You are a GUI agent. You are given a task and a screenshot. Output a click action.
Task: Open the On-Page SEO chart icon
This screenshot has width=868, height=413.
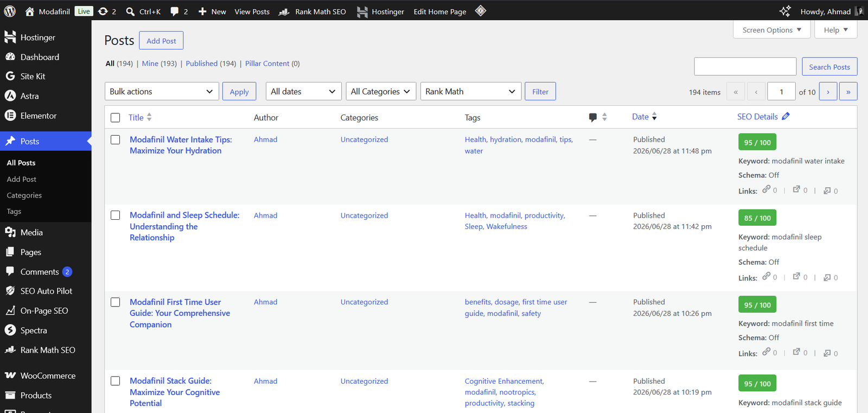point(10,310)
